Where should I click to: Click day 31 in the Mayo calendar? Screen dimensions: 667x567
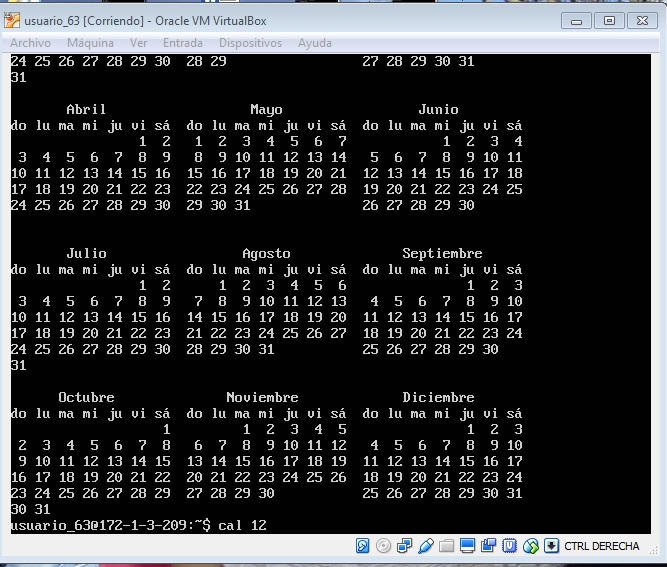tap(242, 205)
